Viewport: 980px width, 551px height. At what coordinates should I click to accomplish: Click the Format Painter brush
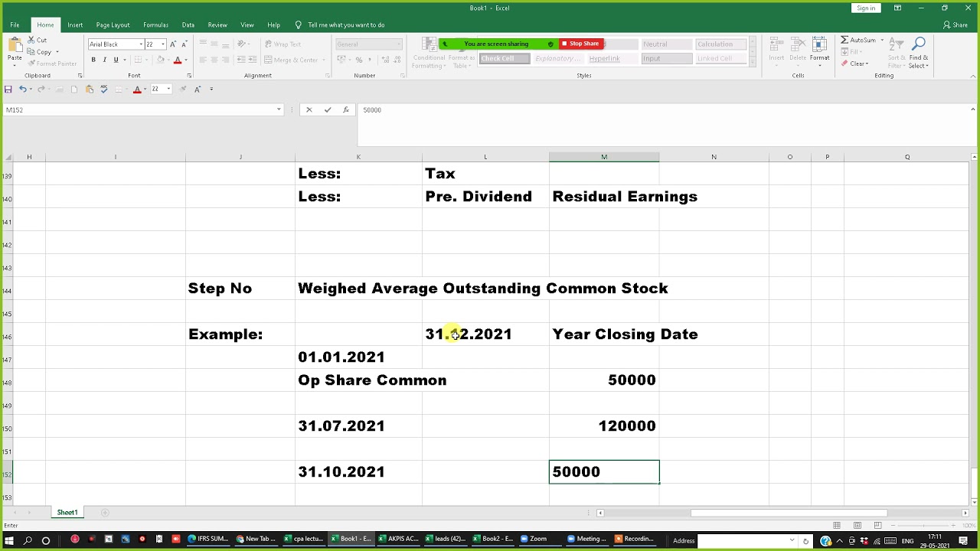pyautogui.click(x=31, y=64)
